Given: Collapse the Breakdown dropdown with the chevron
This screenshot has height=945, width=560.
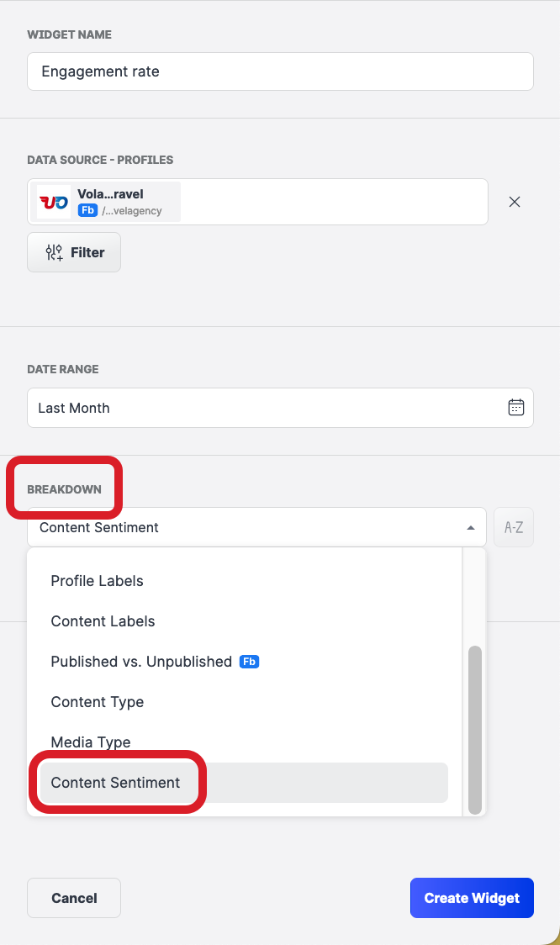Looking at the screenshot, I should (x=470, y=526).
